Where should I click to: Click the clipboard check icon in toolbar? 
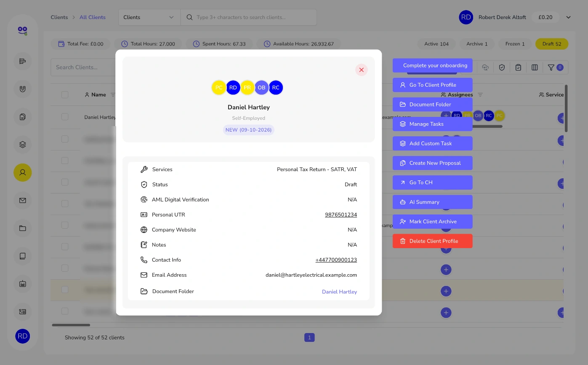point(518,67)
